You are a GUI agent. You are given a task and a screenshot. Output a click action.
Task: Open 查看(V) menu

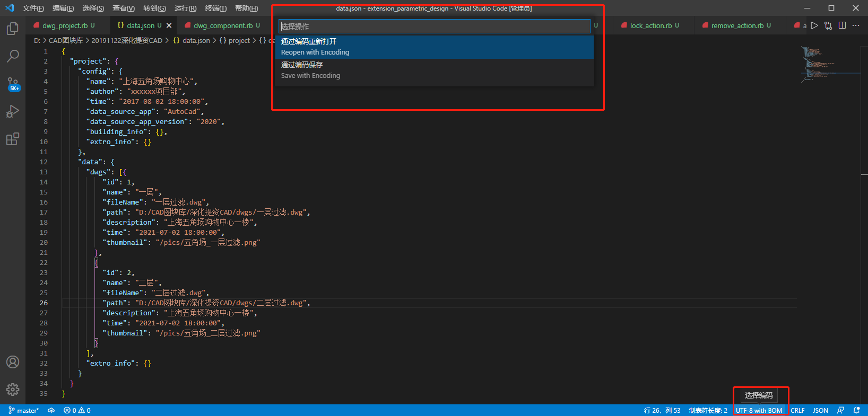[124, 8]
